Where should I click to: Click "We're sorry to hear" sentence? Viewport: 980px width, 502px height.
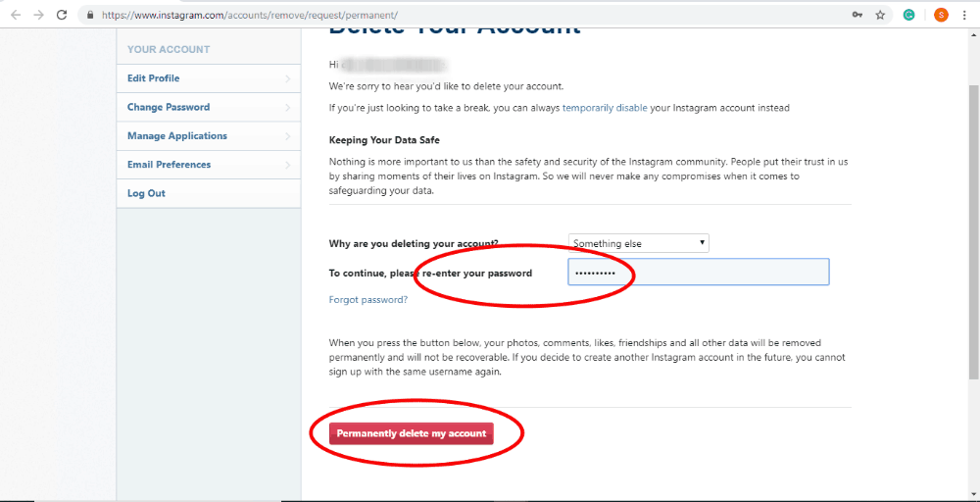[x=446, y=86]
